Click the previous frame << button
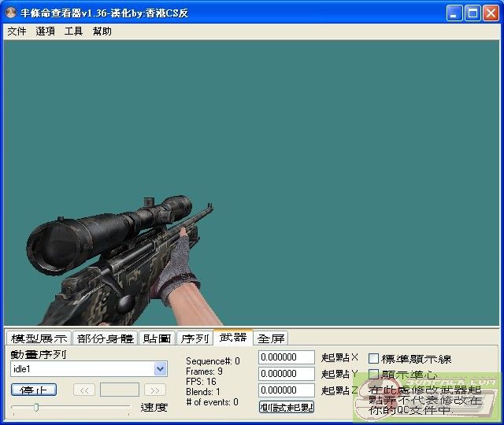Image resolution: width=504 pixels, height=425 pixels. pyautogui.click(x=83, y=390)
